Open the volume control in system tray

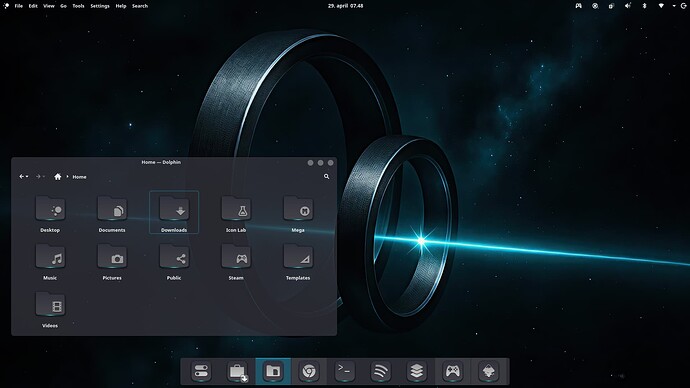628,6
